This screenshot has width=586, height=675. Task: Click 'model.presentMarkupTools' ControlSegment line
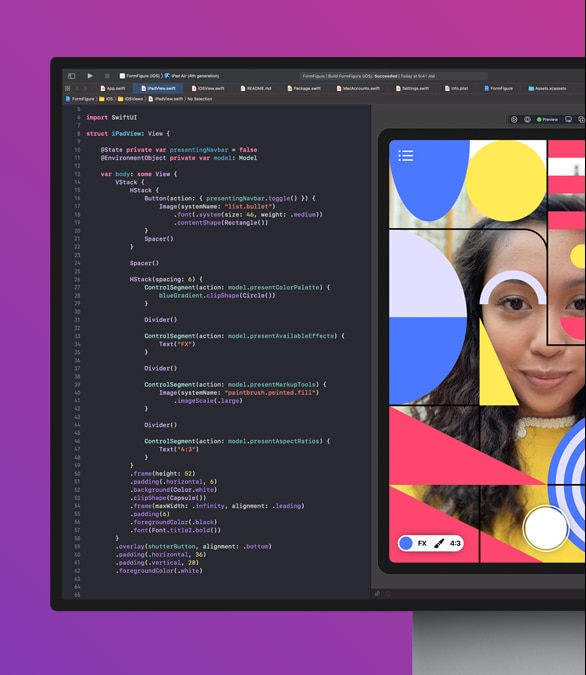(236, 385)
